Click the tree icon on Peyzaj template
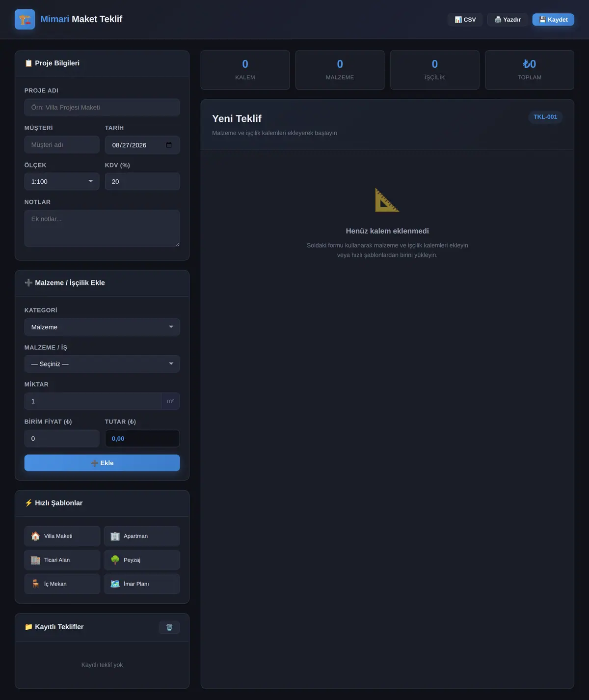 pos(115,560)
